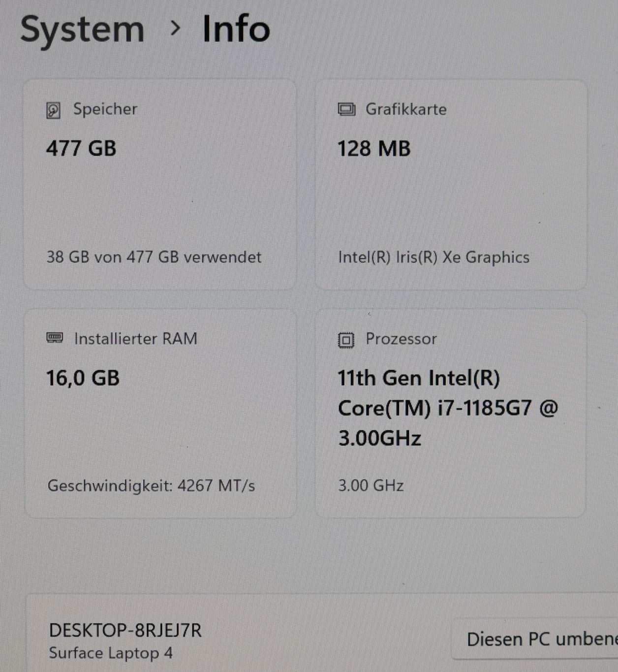Click the CPU icon above 11th Gen Intel

point(346,339)
